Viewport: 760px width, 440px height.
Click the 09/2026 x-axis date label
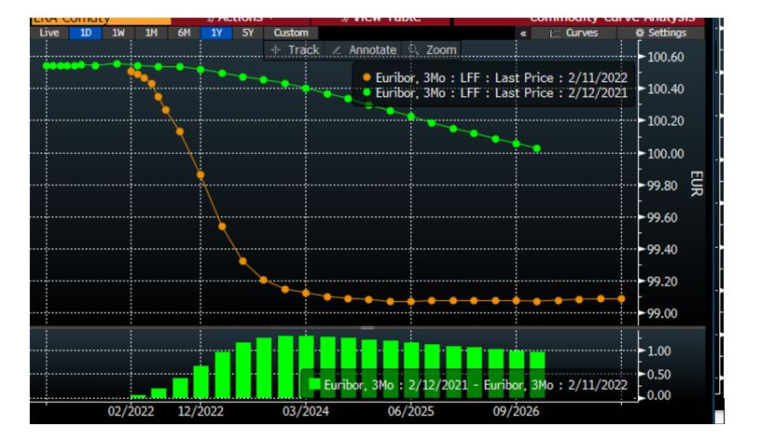pos(516,411)
